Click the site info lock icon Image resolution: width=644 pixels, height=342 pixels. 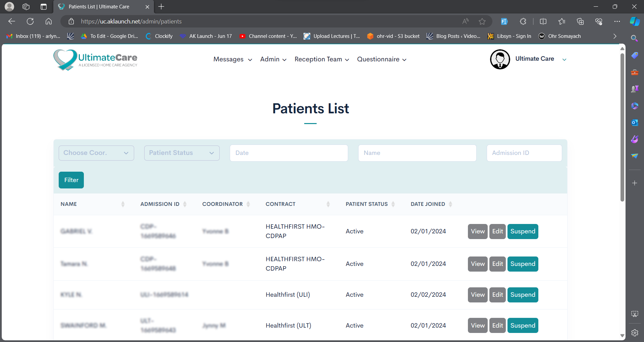71,21
